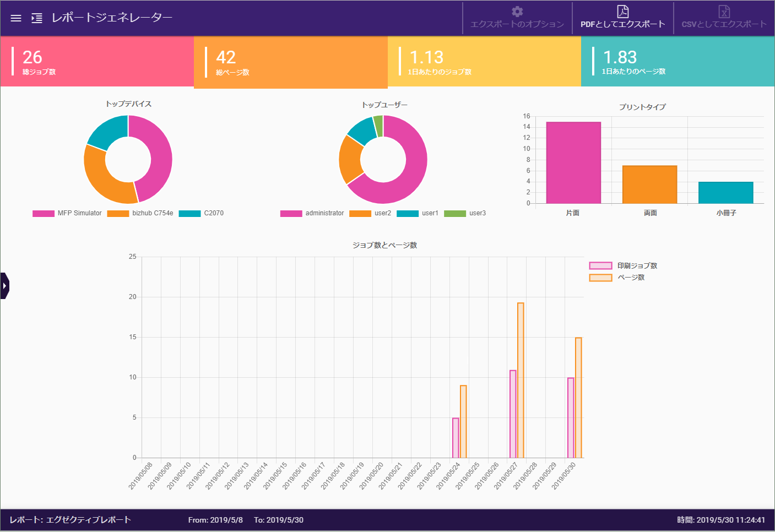Expand the collapsed left side panel arrow

(4, 286)
